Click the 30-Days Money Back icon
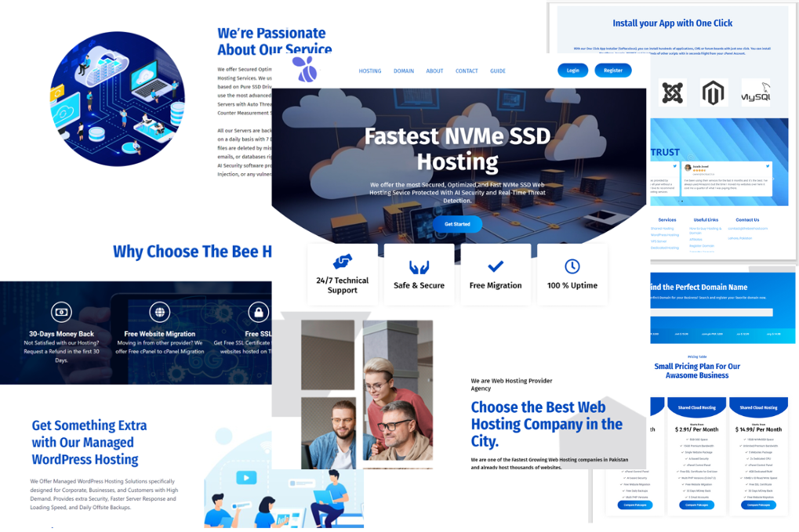Viewport: 799px width, 532px height. point(61,313)
